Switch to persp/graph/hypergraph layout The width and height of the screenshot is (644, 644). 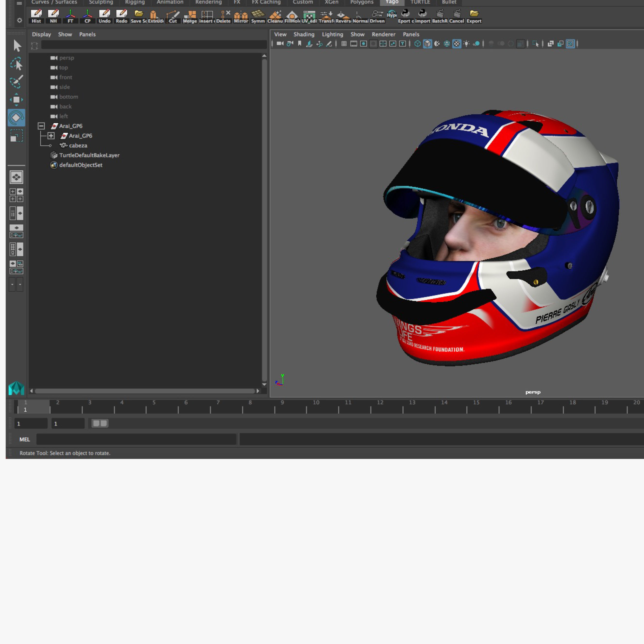coord(16,267)
